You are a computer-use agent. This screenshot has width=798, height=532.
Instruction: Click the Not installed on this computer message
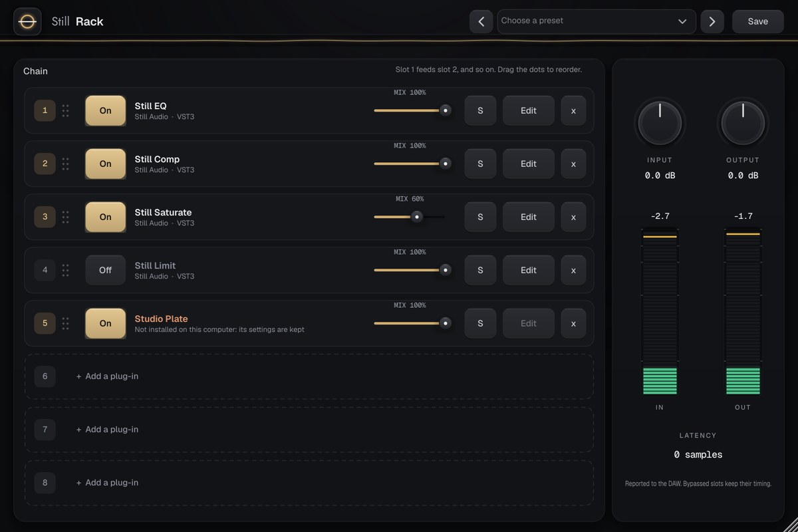point(219,329)
